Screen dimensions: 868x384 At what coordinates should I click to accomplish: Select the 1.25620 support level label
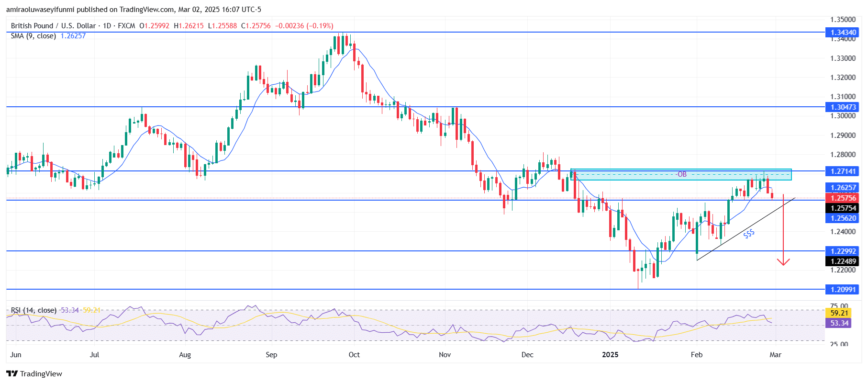point(843,218)
